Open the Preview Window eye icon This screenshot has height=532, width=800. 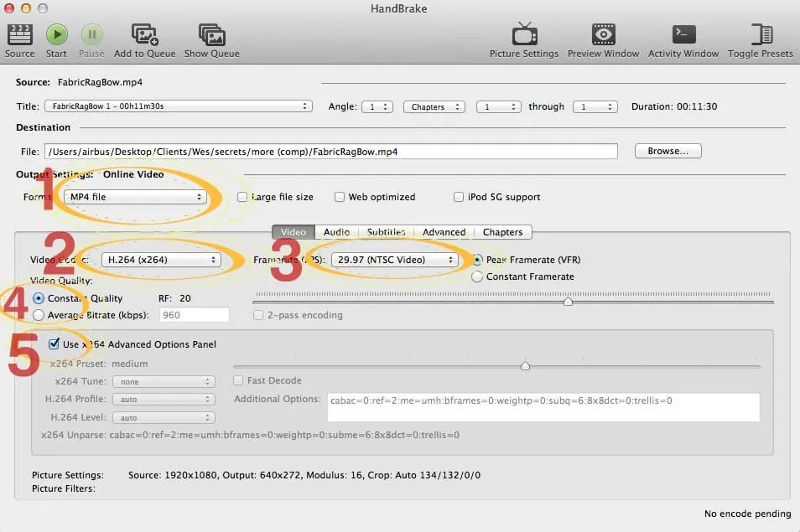[x=603, y=34]
